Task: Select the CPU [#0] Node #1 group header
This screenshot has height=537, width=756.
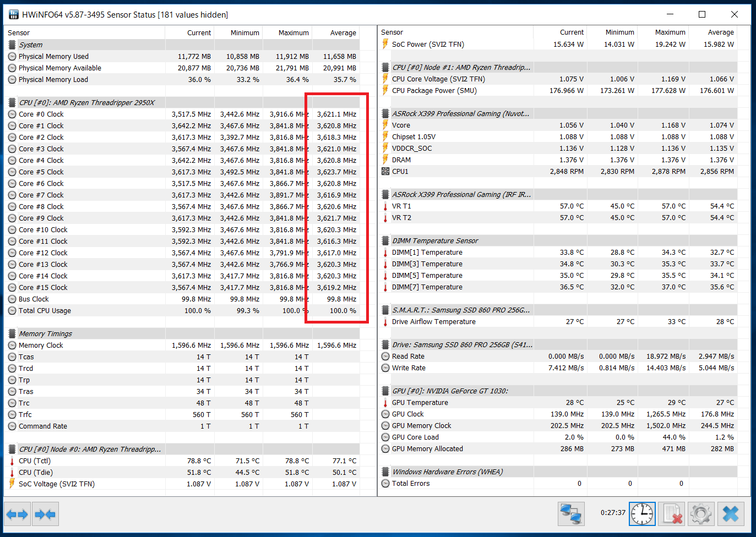Action: (x=558, y=67)
